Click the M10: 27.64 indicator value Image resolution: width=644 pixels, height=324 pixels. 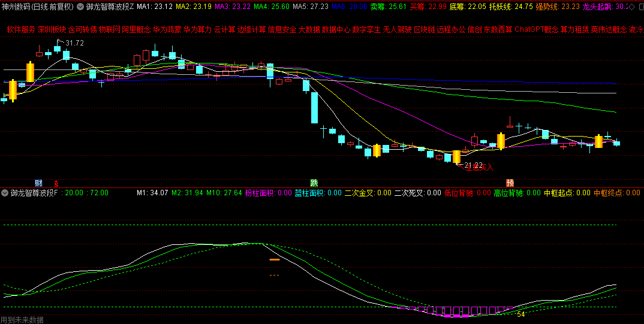point(224,193)
